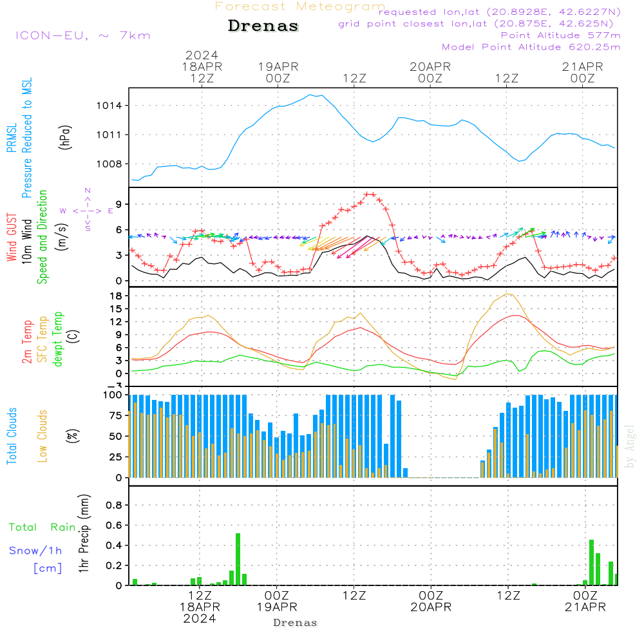This screenshot has height=644, width=644.
Task: Select the 0.2 precipitation tick value
Action: (x=114, y=565)
